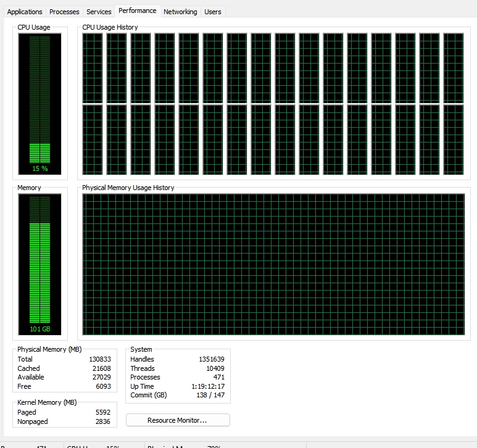Screen dimensions: 477x448
Task: Click the Threads count 10409
Action: tap(215, 368)
